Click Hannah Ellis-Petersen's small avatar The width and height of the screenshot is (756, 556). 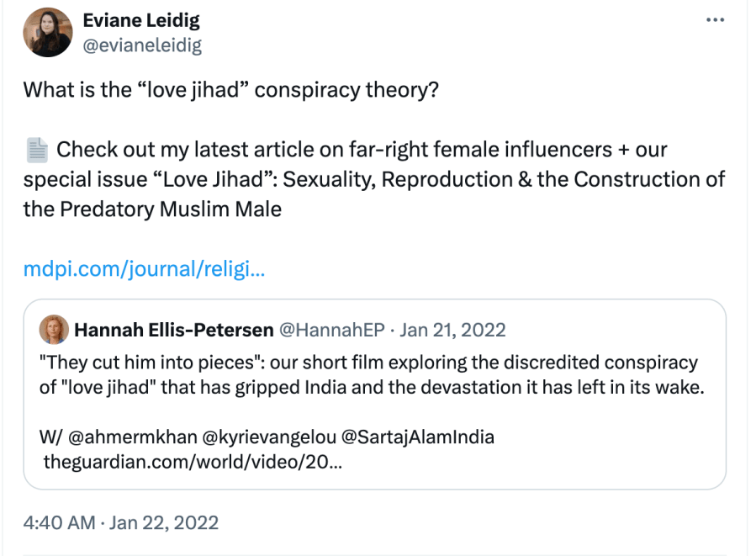coord(54,330)
